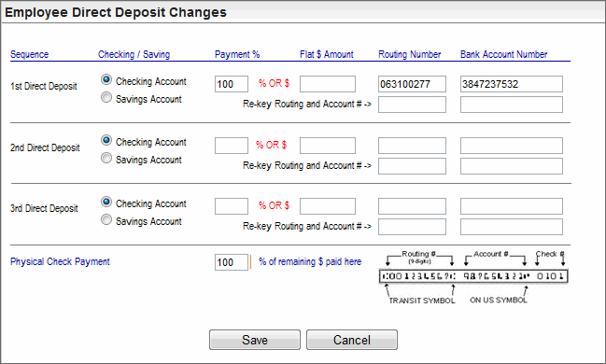Click the 2nd Direct Deposit flat amount field
Screen dimensions: 606x364
pos(328,146)
